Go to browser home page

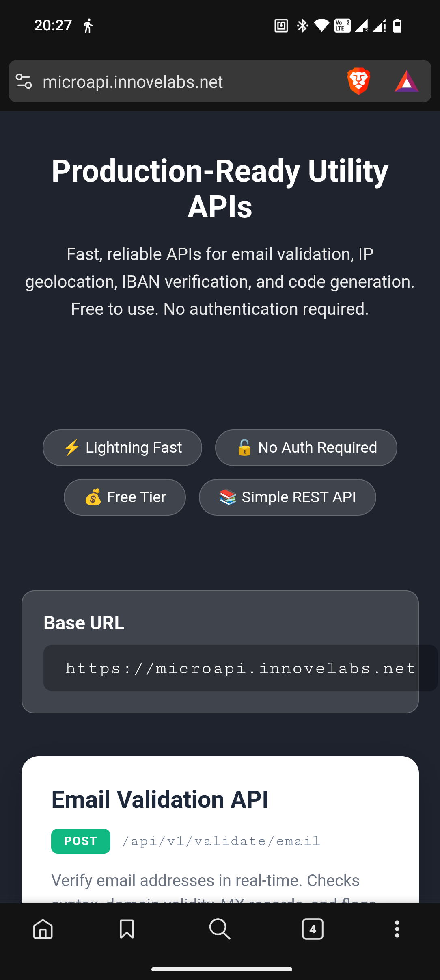pos(43,929)
